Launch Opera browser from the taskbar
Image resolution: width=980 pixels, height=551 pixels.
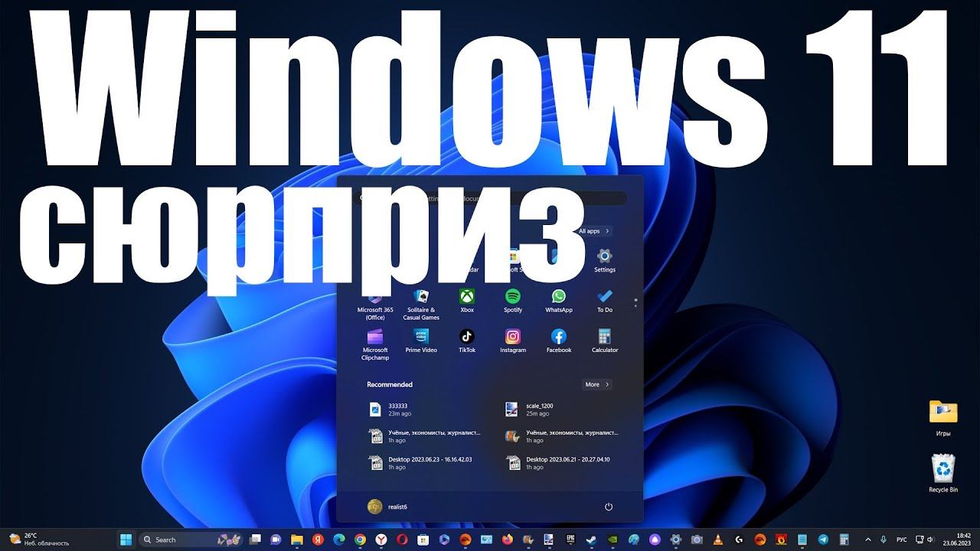tap(402, 540)
